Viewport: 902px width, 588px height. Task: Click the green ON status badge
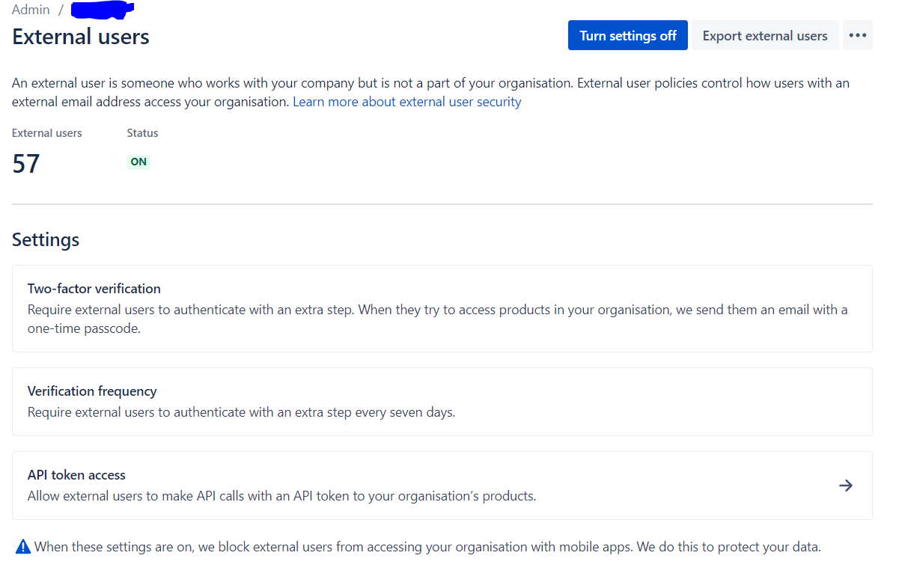click(x=138, y=162)
